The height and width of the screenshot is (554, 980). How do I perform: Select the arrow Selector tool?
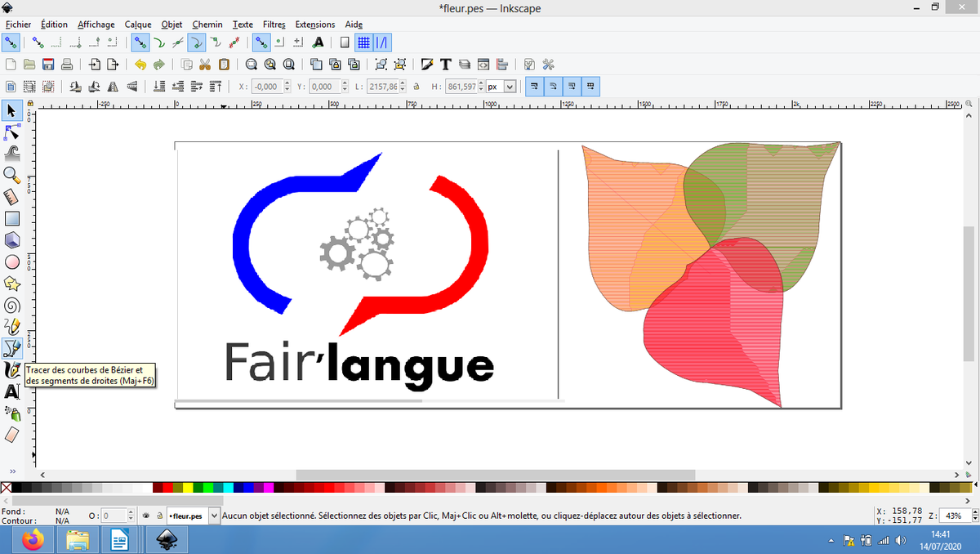click(11, 109)
